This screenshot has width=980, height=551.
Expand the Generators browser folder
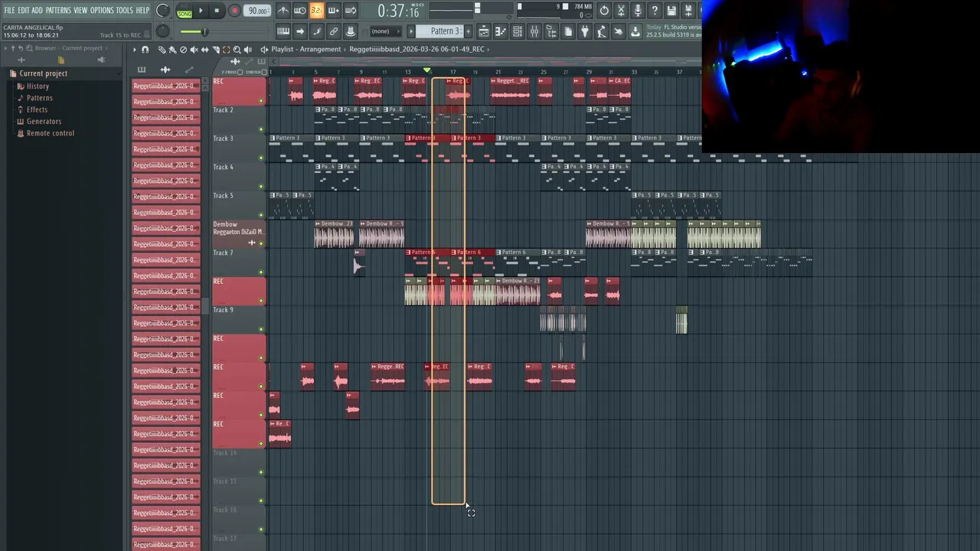[x=44, y=121]
